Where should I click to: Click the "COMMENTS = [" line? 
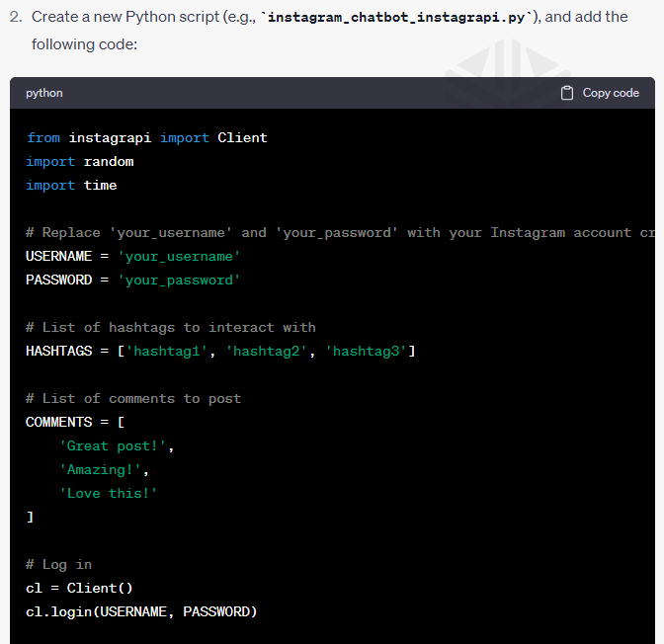click(x=75, y=422)
